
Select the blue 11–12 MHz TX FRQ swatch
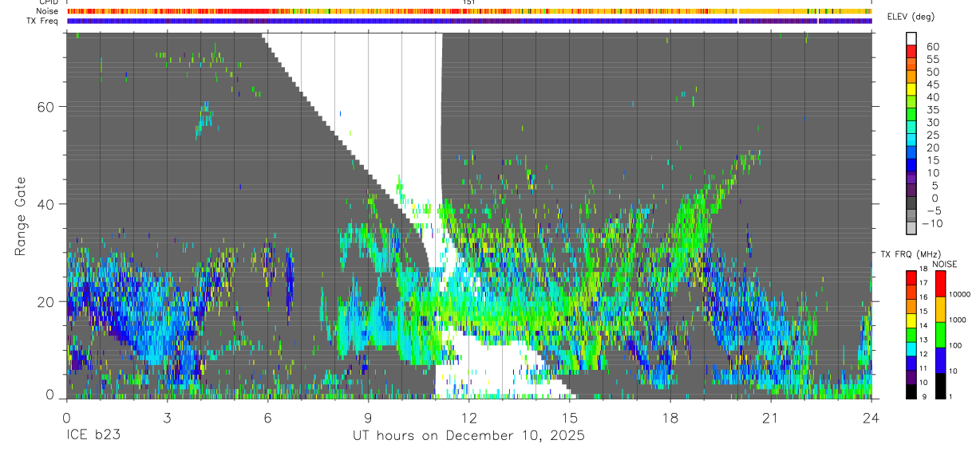[x=911, y=363]
